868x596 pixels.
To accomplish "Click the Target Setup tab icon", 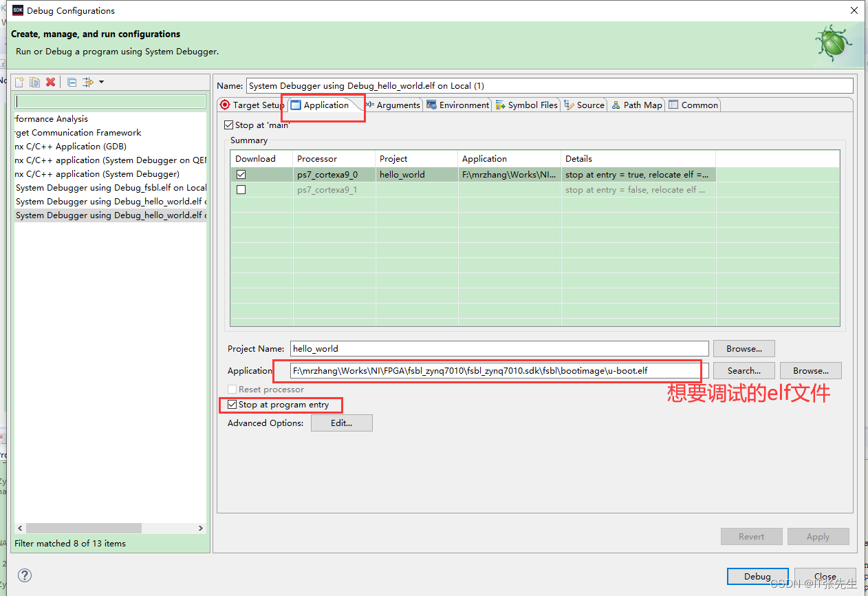I will click(x=225, y=105).
